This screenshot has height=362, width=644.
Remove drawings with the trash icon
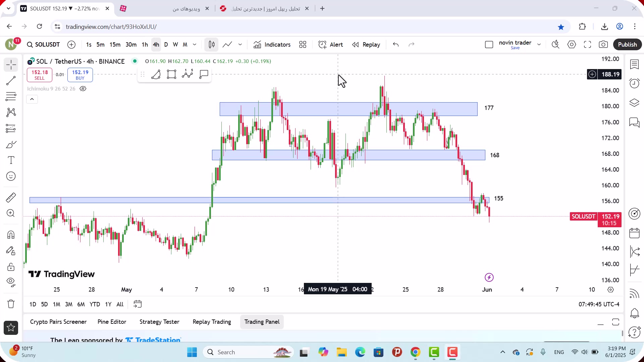pyautogui.click(x=11, y=304)
